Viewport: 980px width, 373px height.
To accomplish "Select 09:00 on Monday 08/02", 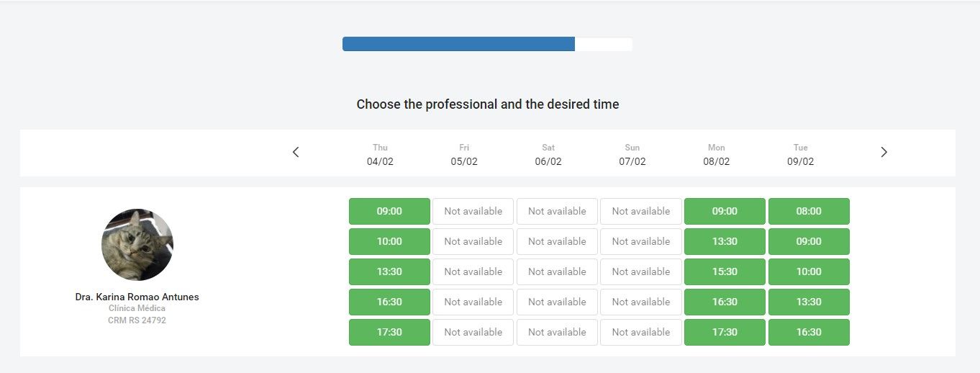I will [x=725, y=211].
